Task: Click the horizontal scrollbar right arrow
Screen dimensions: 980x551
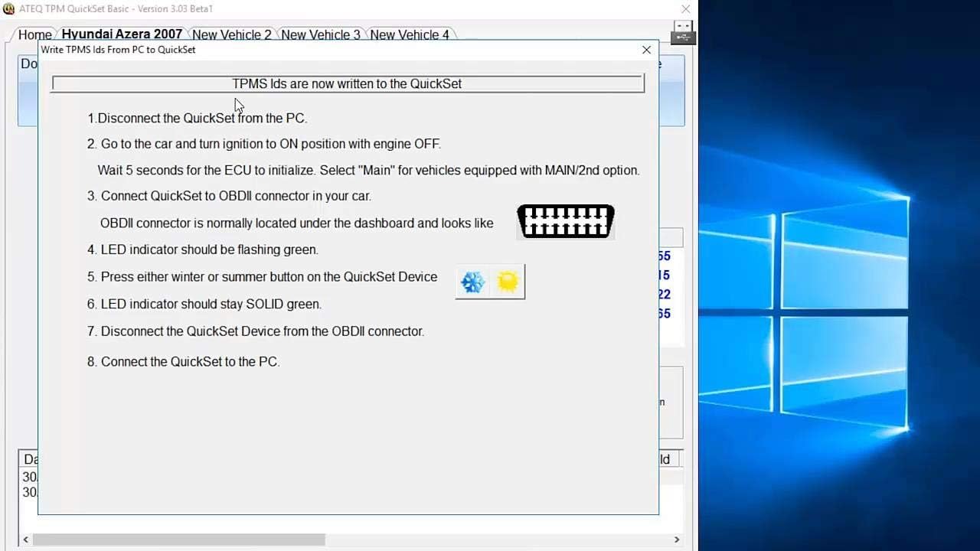Action: click(676, 540)
